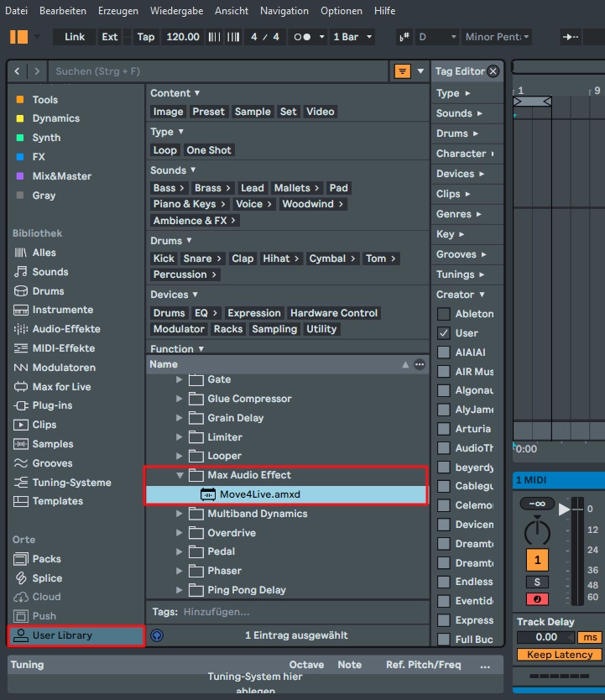Click the follow arrow icon in top bar
This screenshot has height=700, width=605.
tap(571, 37)
